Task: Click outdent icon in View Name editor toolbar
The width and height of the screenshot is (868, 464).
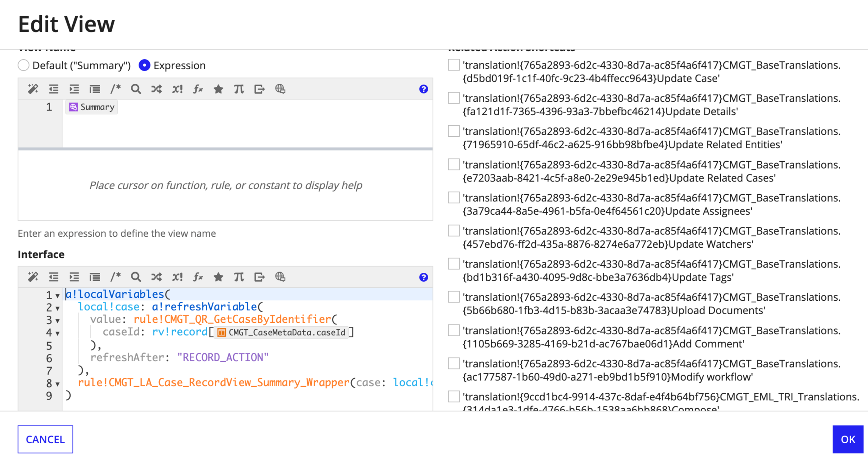Action: (x=53, y=89)
